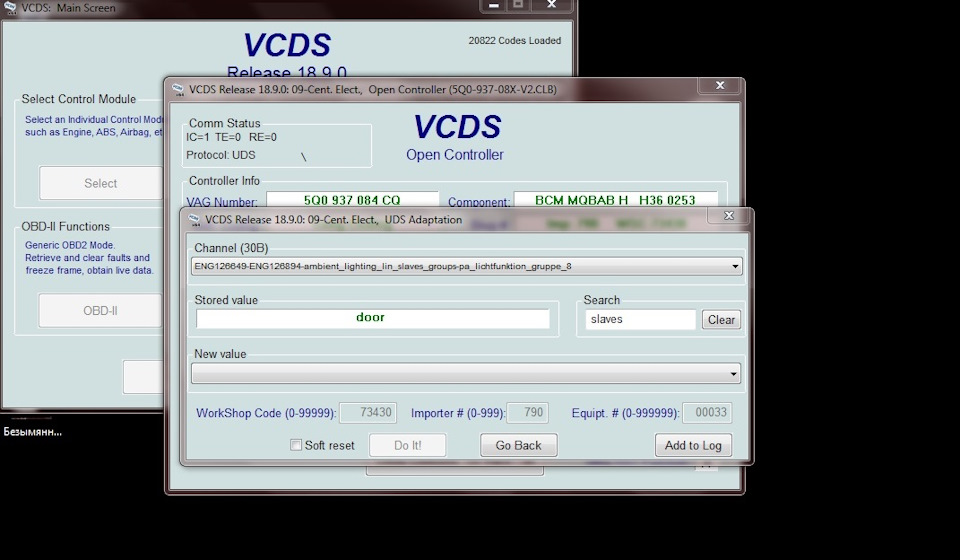Click the OBD-II button in Main Screen

tap(100, 310)
